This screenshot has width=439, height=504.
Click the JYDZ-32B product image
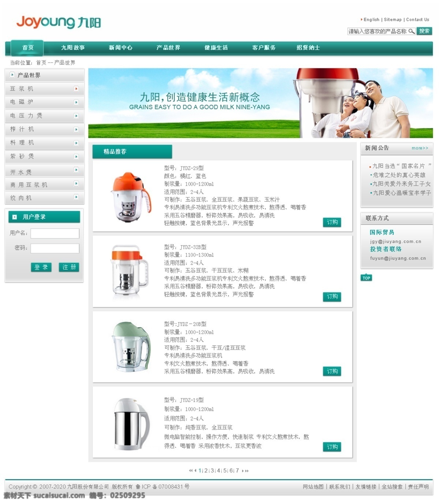tap(130, 270)
